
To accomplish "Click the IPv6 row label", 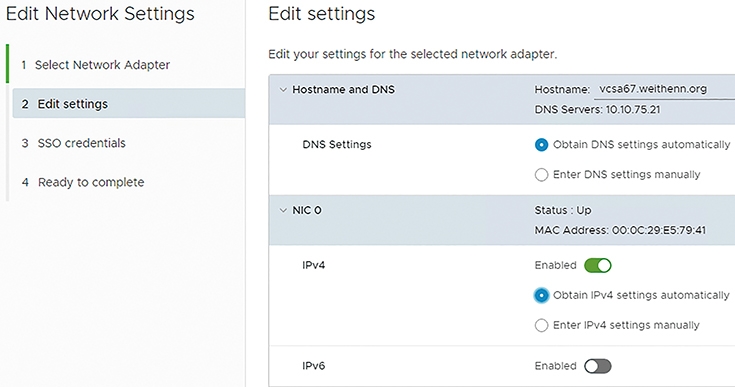I will 314,366.
